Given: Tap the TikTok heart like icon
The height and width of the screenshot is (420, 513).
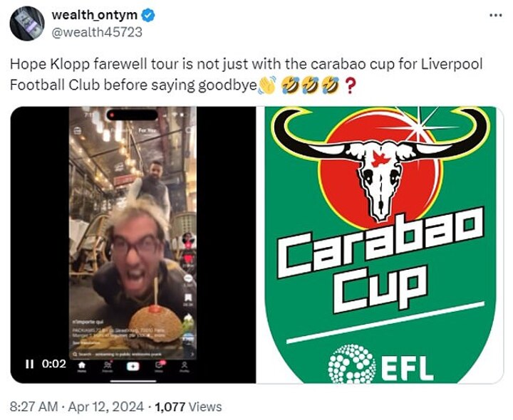Looking at the screenshot, I should (189, 259).
